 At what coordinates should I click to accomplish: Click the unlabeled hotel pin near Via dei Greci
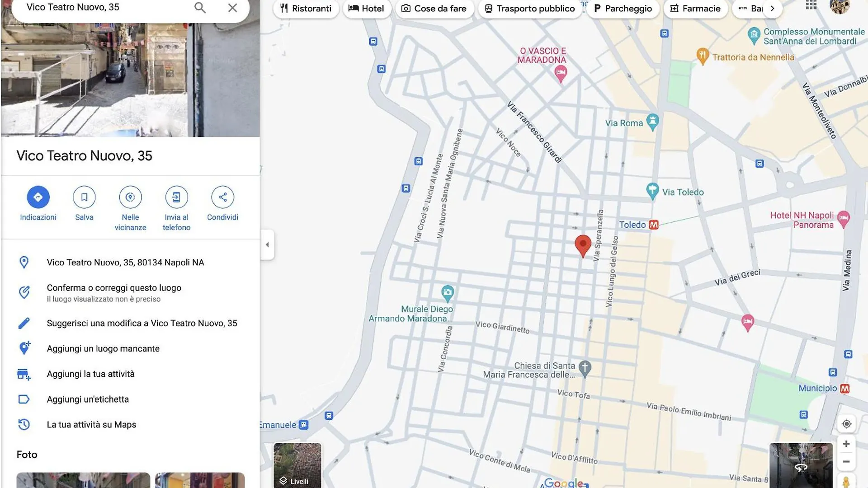coord(747,323)
